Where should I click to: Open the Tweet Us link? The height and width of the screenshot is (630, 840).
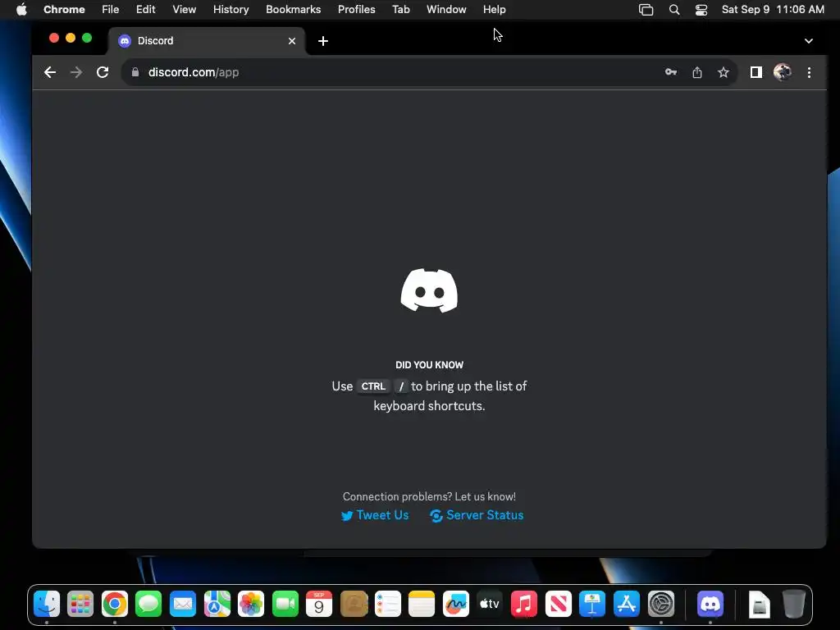click(x=375, y=515)
